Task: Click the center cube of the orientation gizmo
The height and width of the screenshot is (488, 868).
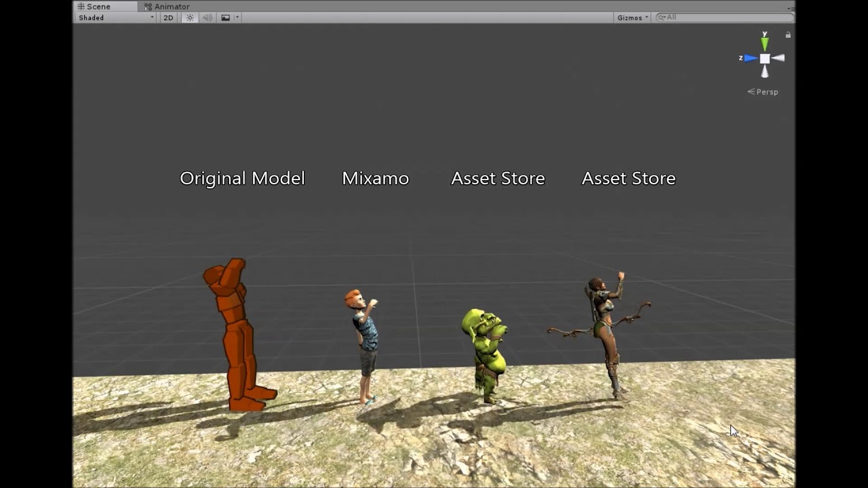Action: tap(765, 58)
